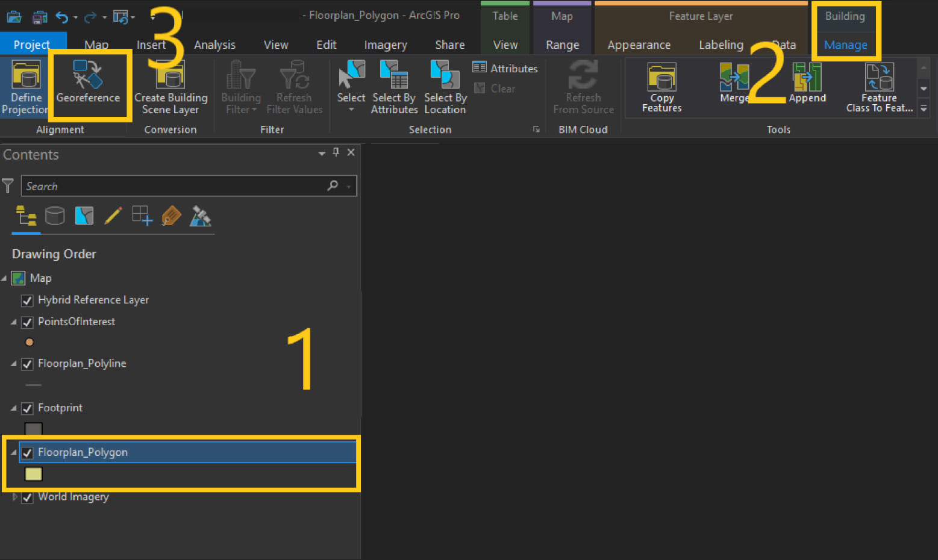Image resolution: width=938 pixels, height=560 pixels.
Task: Click the PointsOfInterest orange point symbol
Action: tap(29, 342)
